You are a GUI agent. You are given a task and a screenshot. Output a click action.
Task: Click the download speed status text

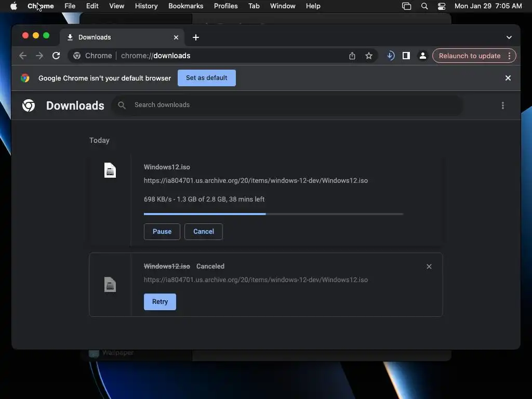pyautogui.click(x=204, y=199)
